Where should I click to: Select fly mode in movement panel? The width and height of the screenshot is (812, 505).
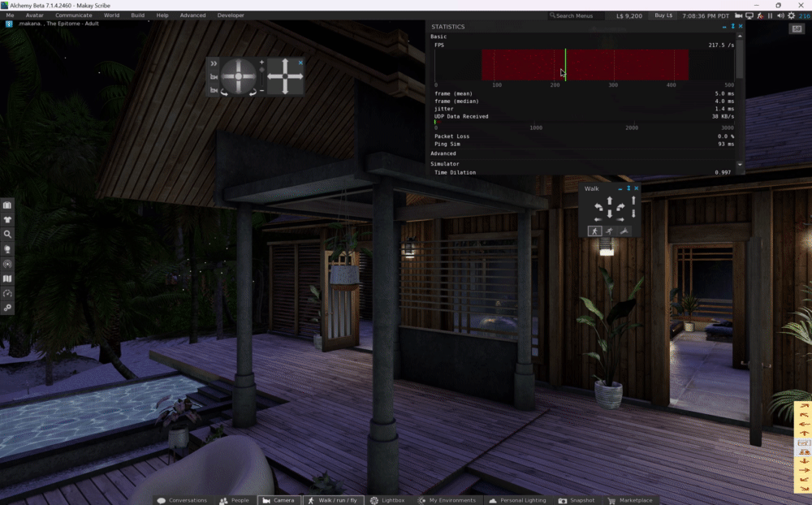(624, 231)
